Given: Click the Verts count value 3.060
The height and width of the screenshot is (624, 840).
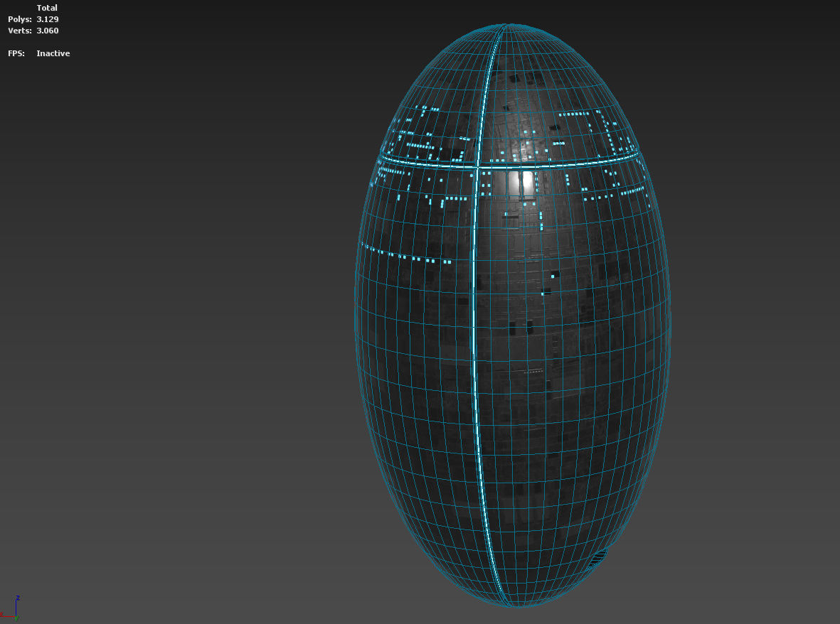Looking at the screenshot, I should coord(47,31).
